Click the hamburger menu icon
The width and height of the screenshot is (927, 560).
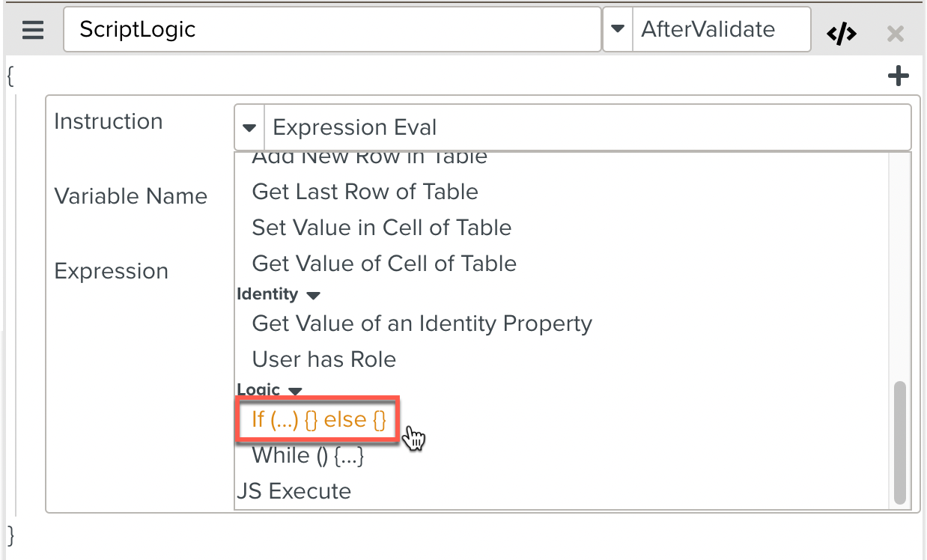(33, 30)
